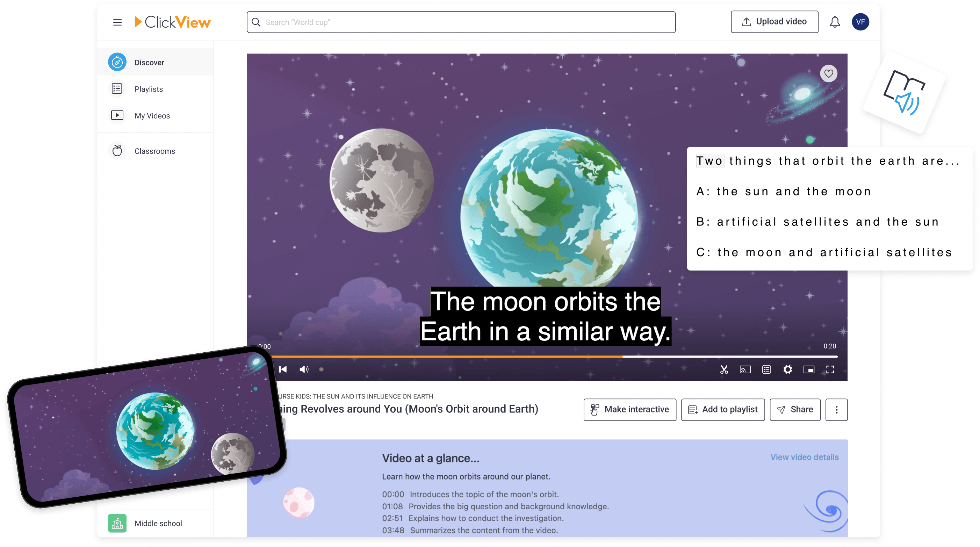Open Classrooms in the sidebar

click(156, 151)
